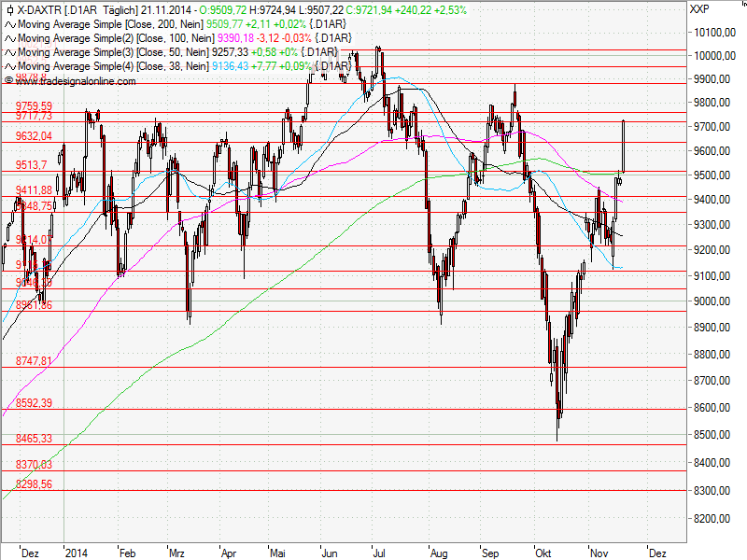
Task: Toggle the Nein setting of the 100-period average
Action: [203, 38]
